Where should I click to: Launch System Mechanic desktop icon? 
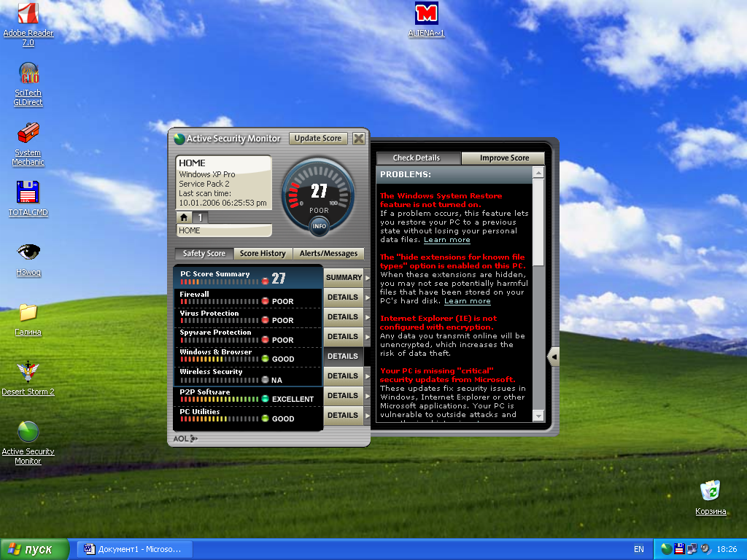click(28, 144)
